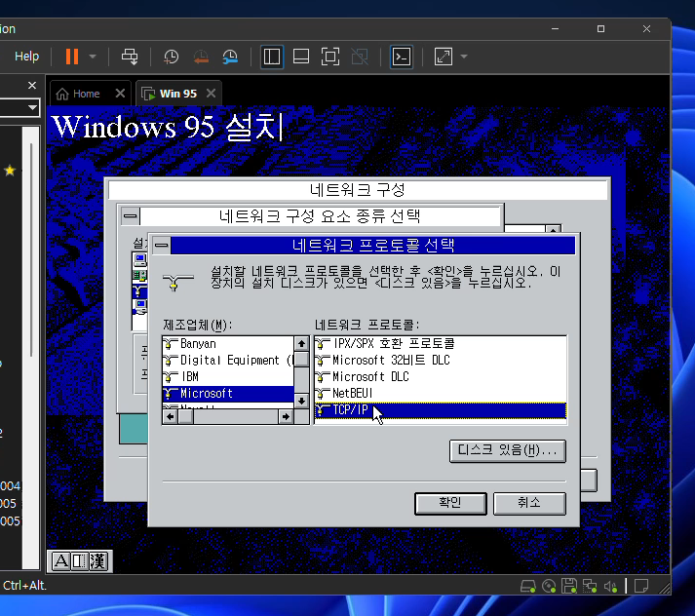Click the 디스크 있음(H)... button
695x616 pixels.
click(508, 450)
